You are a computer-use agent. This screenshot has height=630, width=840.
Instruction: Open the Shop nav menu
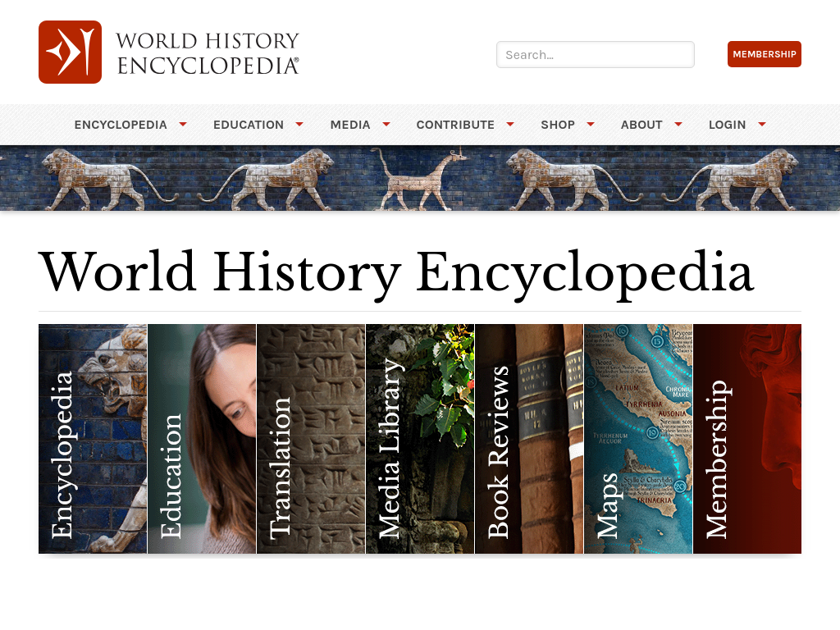[x=558, y=125]
